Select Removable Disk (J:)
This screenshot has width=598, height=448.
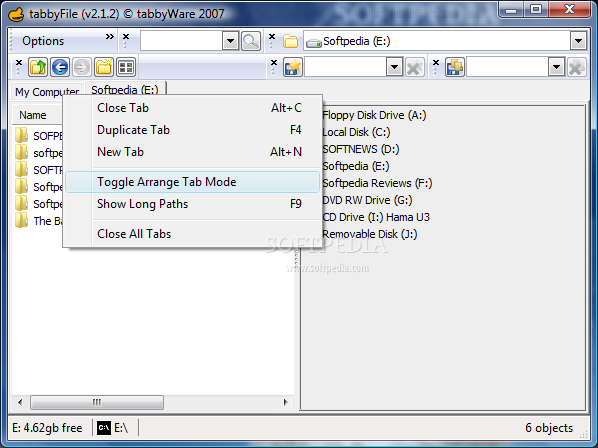(x=370, y=234)
